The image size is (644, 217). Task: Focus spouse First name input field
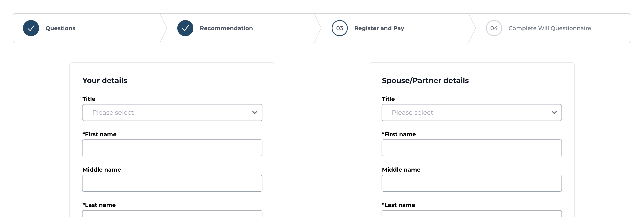pyautogui.click(x=472, y=148)
